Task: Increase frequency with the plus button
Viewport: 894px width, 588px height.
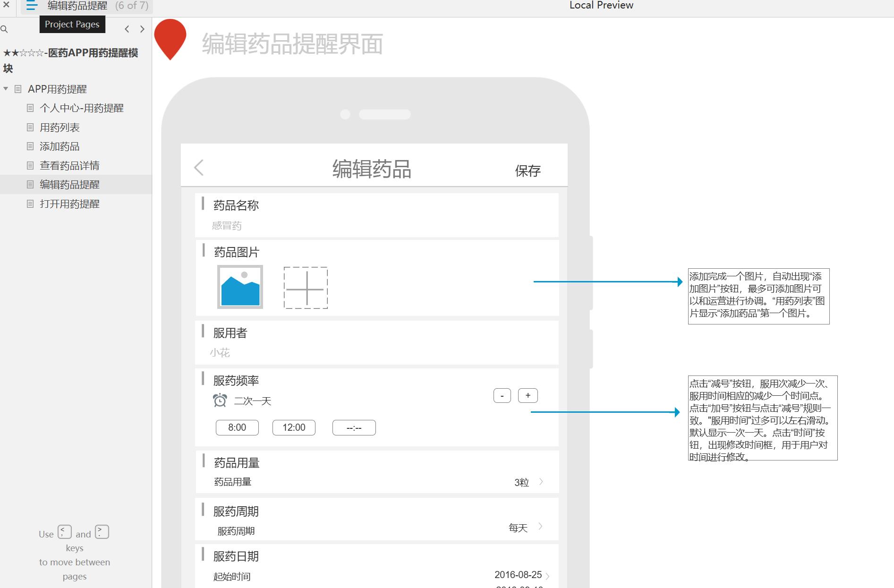Action: pyautogui.click(x=528, y=395)
